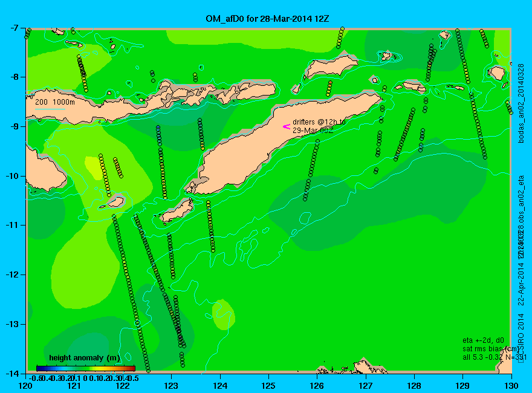Click the height anomaly color bar
This screenshot has height=393, width=532.
(86, 368)
